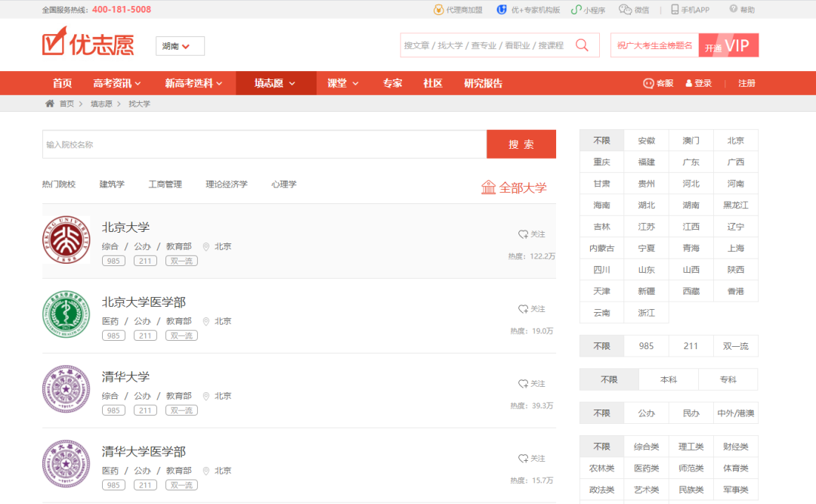Screen dimensions: 816x504
Task: Select the 医药类 type filter
Action: 646,468
